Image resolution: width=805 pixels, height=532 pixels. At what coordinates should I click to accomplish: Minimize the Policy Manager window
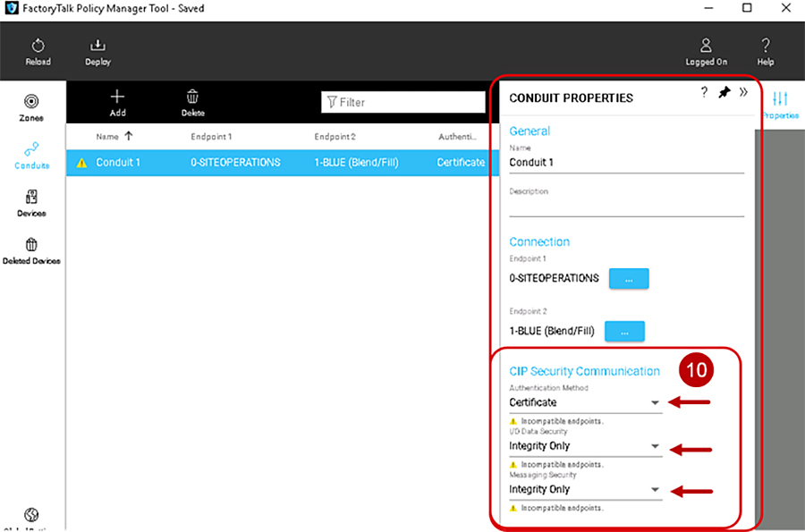708,8
